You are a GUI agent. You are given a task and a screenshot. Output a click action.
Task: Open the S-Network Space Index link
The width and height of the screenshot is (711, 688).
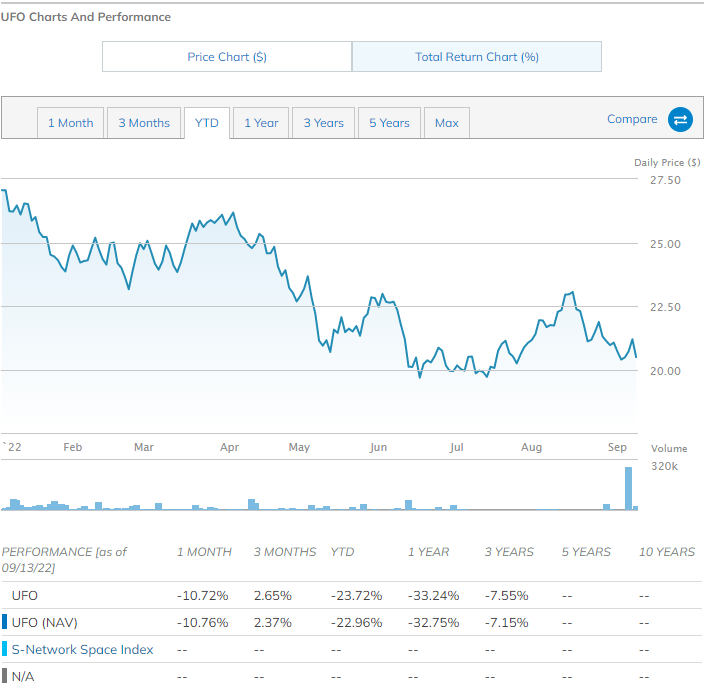coord(83,649)
